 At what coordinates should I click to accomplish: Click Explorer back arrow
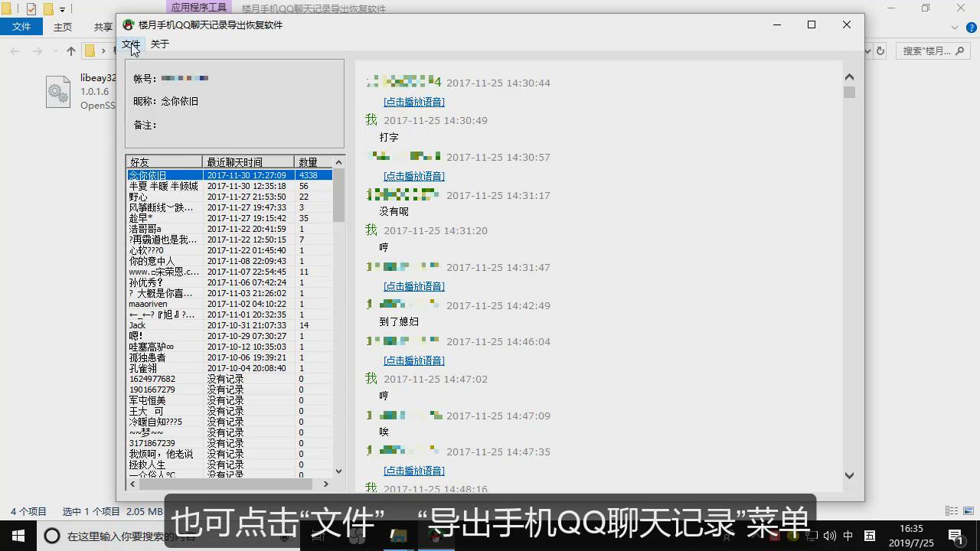[15, 51]
